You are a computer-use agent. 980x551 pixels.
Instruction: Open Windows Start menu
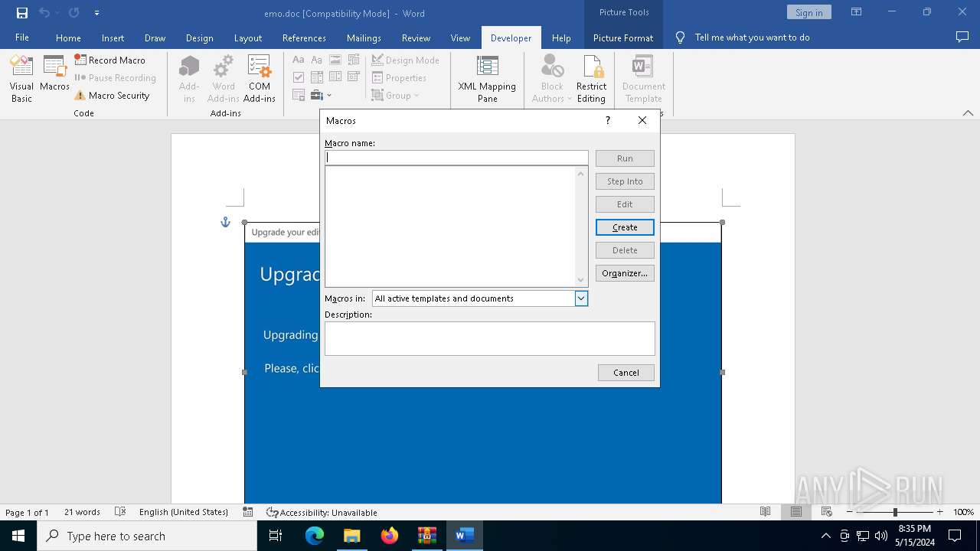pyautogui.click(x=18, y=536)
